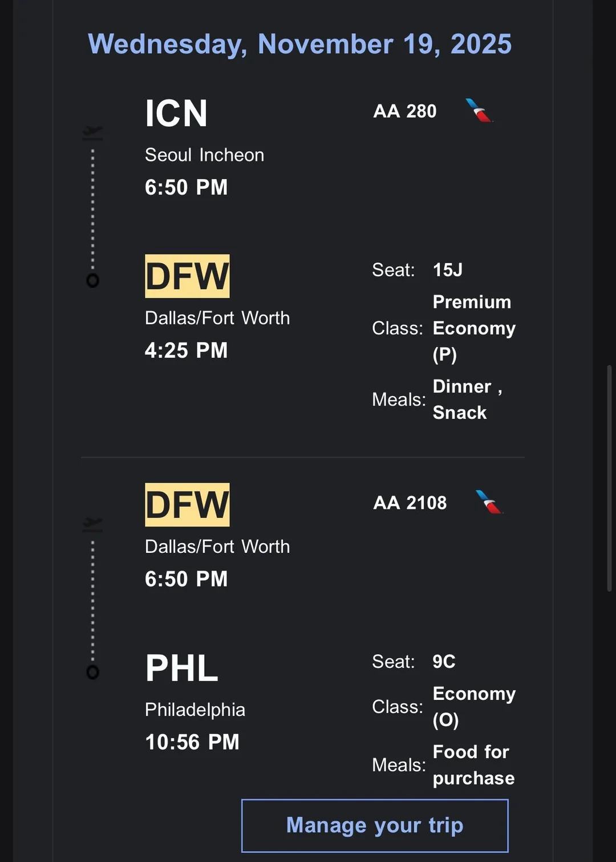The width and height of the screenshot is (616, 862).
Task: Click the Food for purchase meal text
Action: click(473, 765)
